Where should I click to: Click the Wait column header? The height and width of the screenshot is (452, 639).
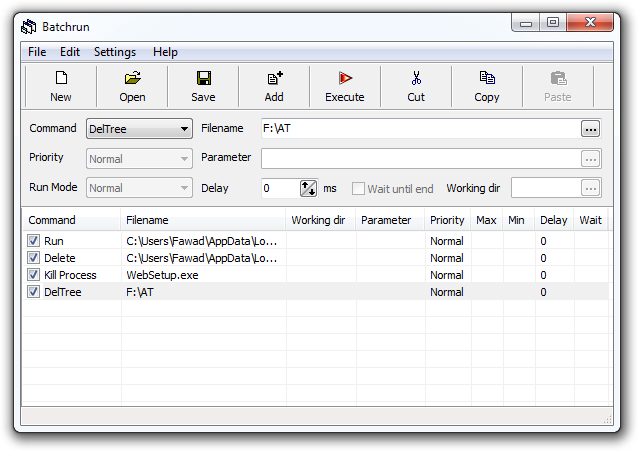pyautogui.click(x=591, y=220)
